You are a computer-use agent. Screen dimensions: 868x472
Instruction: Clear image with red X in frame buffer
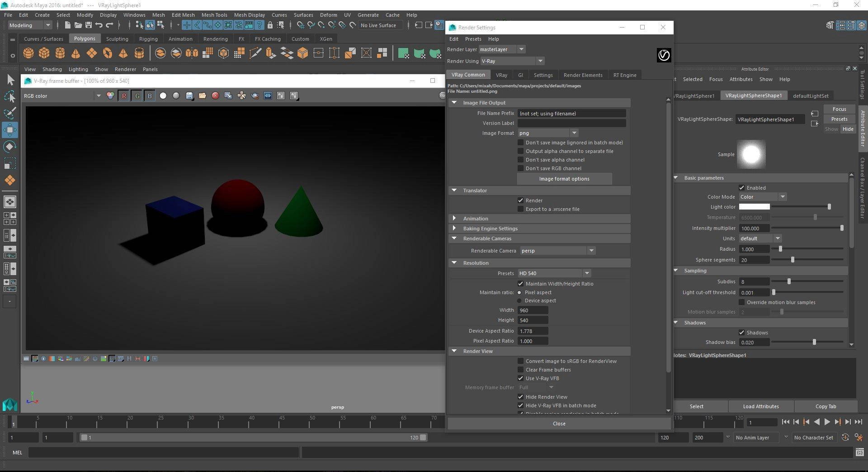[x=215, y=96]
